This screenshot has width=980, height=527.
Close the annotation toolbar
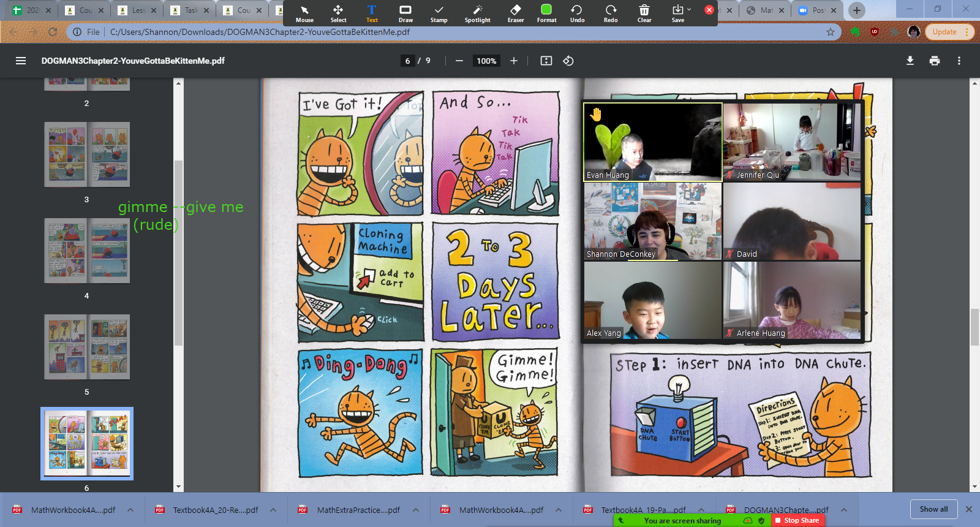click(x=709, y=10)
